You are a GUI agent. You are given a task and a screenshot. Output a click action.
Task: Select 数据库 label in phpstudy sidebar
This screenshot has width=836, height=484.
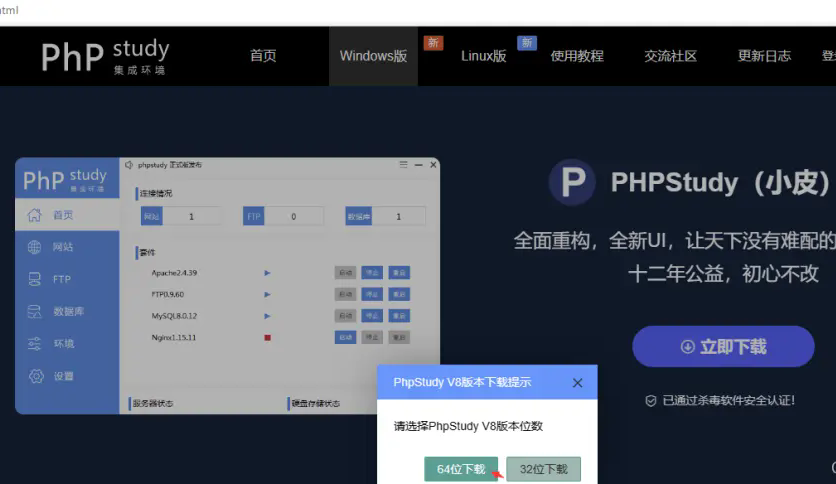(x=69, y=311)
